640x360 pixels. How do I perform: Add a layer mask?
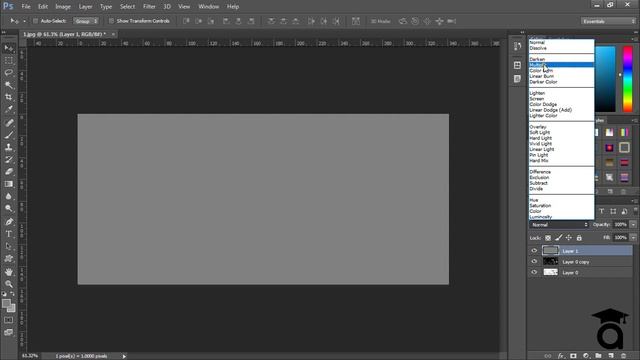[x=573, y=356]
